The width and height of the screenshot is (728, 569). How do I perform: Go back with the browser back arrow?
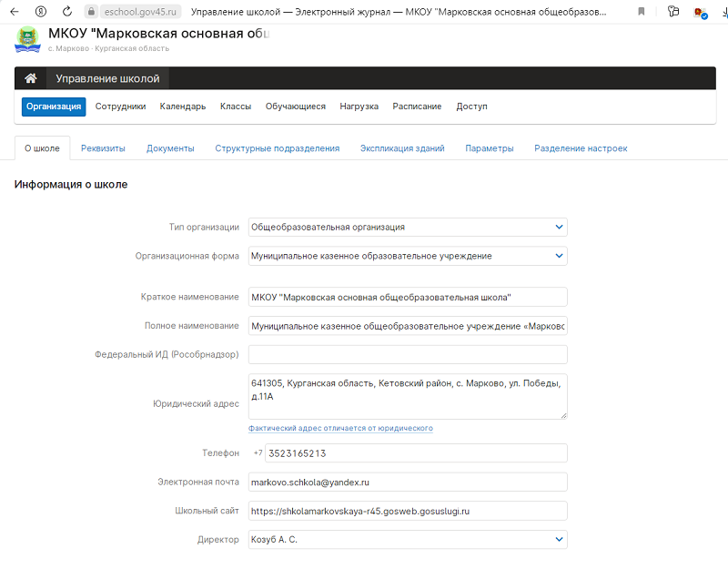15,12
